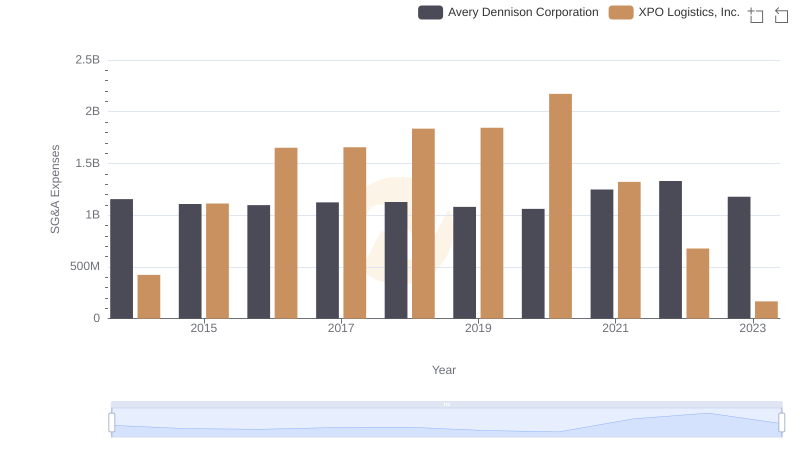Click the XPO Logistics bar for 2016
The height and width of the screenshot is (461, 800).
[286, 233]
